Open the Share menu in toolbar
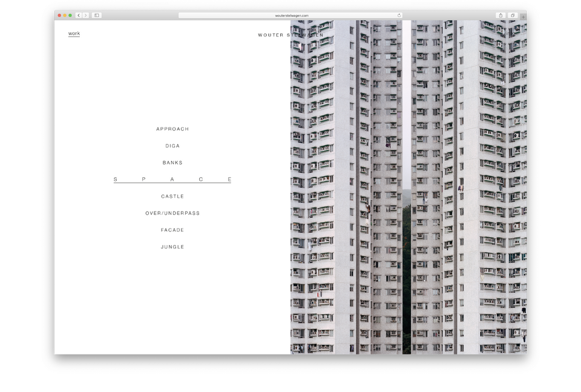This screenshot has height=392, width=581. 501,15
